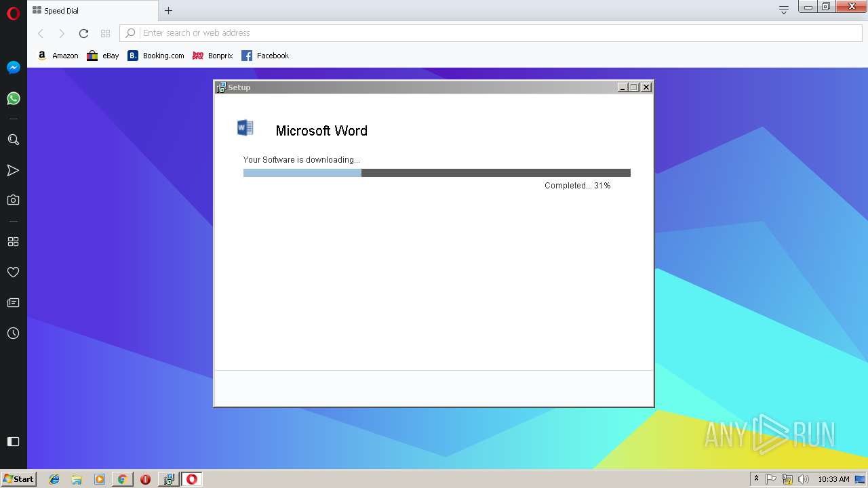Click Show Desktop button at taskbar end
This screenshot has height=488, width=868.
click(x=861, y=479)
